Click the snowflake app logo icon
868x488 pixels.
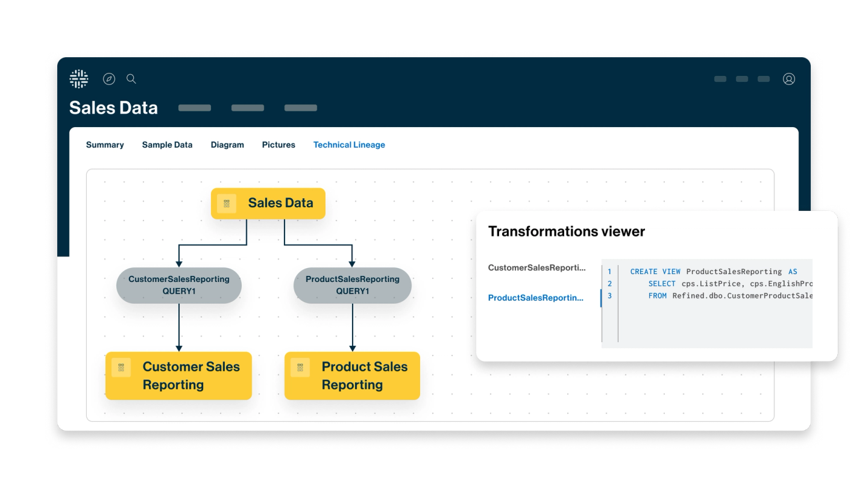(79, 79)
